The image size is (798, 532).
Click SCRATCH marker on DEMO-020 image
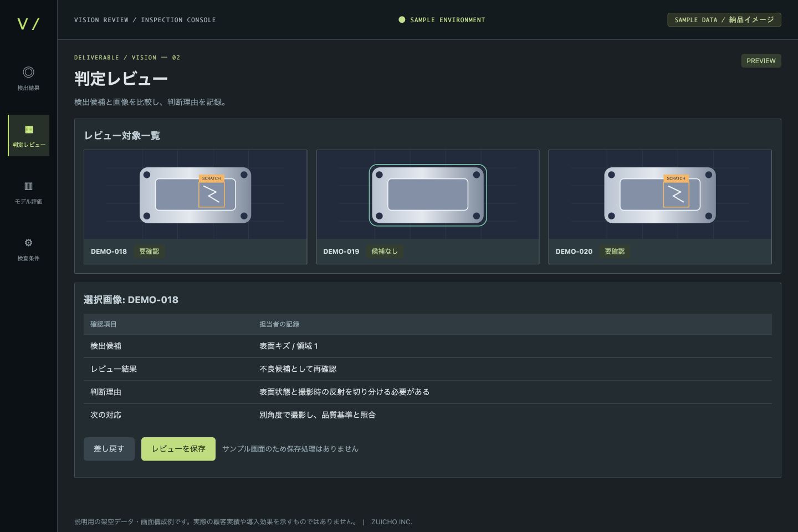(676, 178)
